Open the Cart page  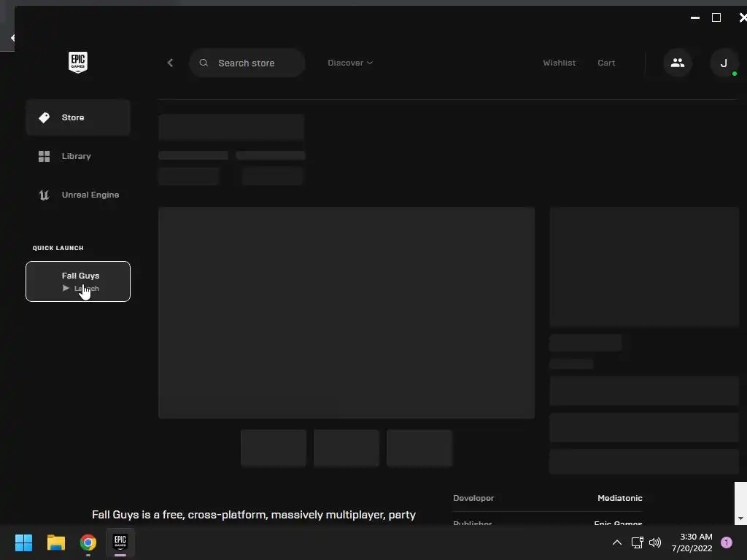click(606, 63)
